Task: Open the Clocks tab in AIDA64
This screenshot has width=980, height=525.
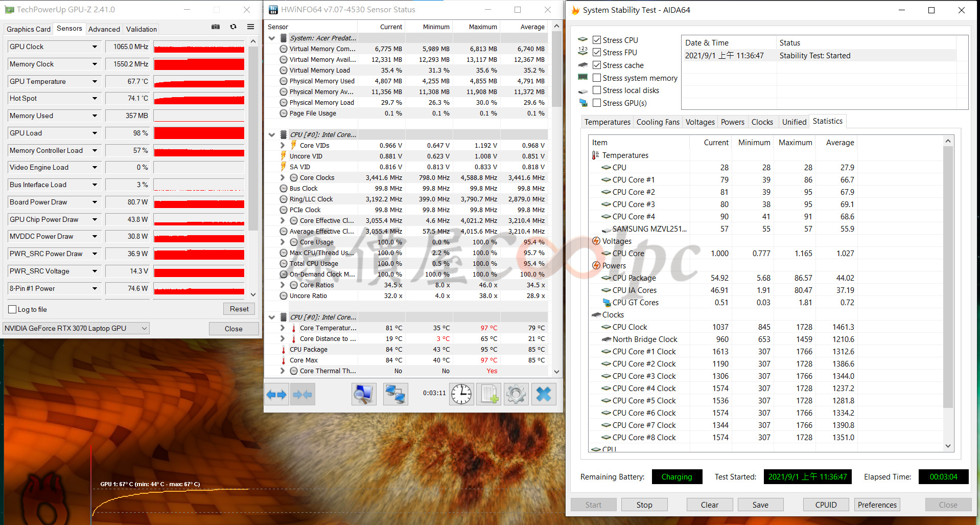Action: (762, 122)
